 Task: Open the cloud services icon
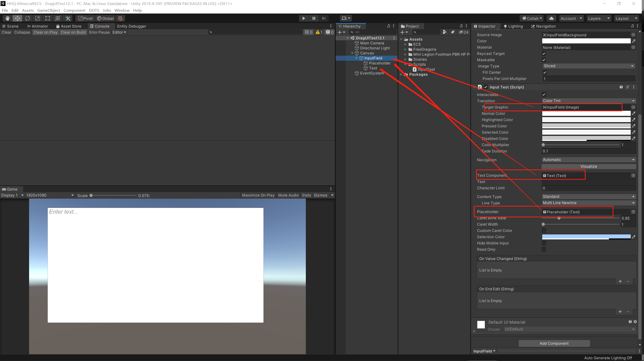click(551, 18)
